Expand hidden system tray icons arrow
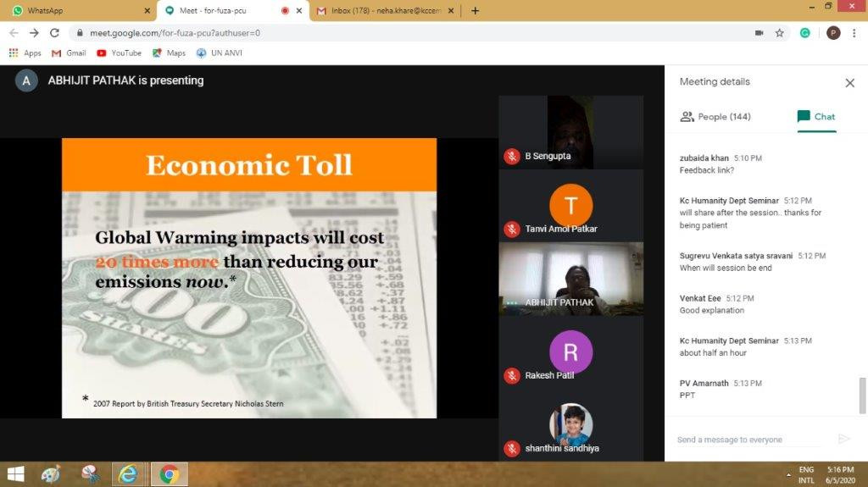The width and height of the screenshot is (868, 487). point(789,474)
